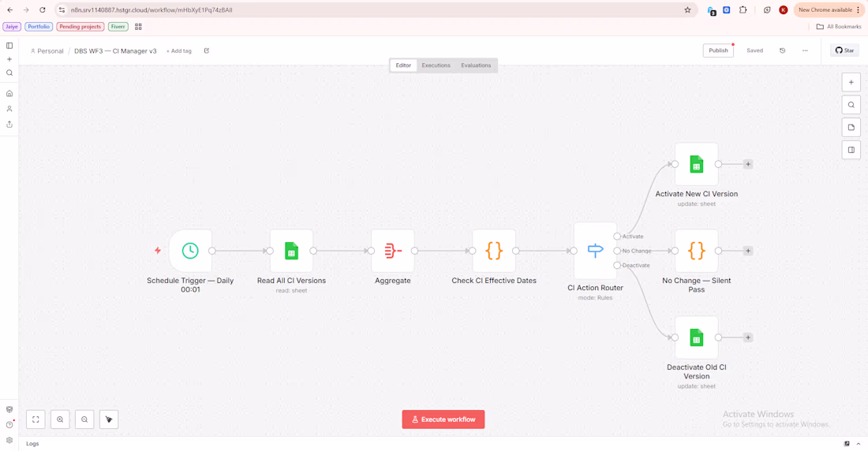Select the Activate New CI Version node
This screenshot has height=451, width=868.
click(x=697, y=164)
